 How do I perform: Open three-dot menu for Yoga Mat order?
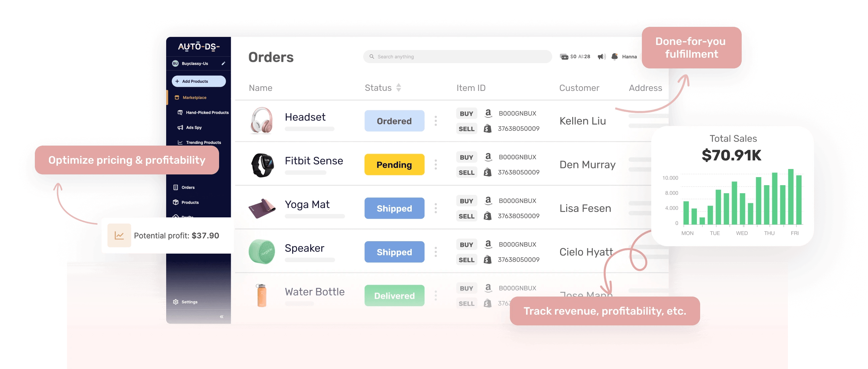point(436,208)
